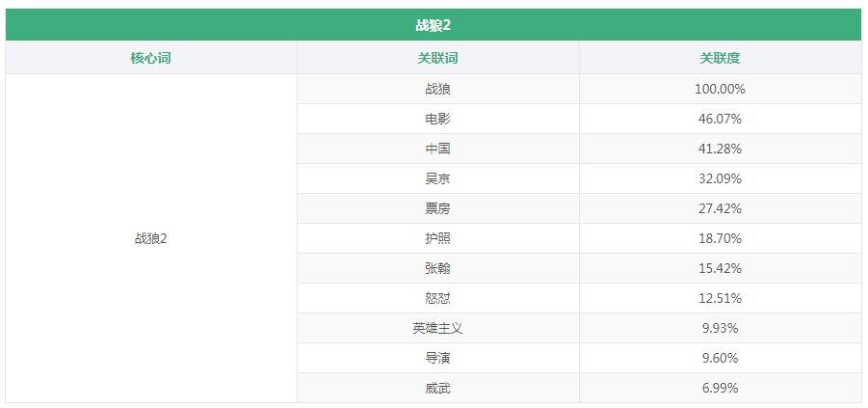Click the related word 吴京

point(437,178)
